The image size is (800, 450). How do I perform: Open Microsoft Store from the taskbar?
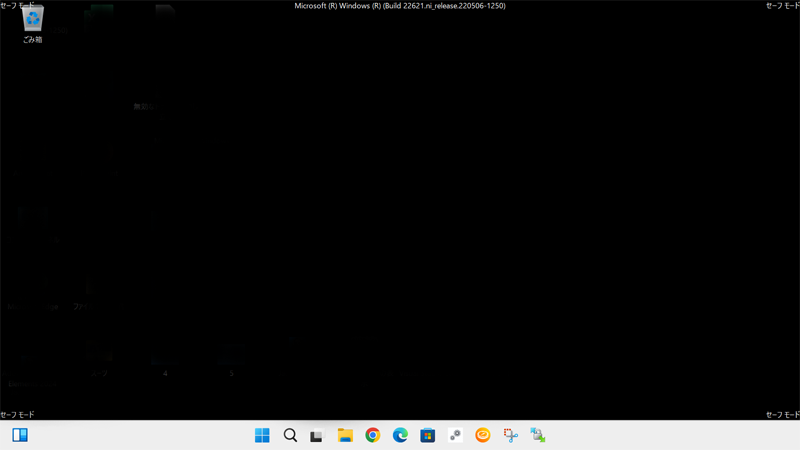point(427,435)
